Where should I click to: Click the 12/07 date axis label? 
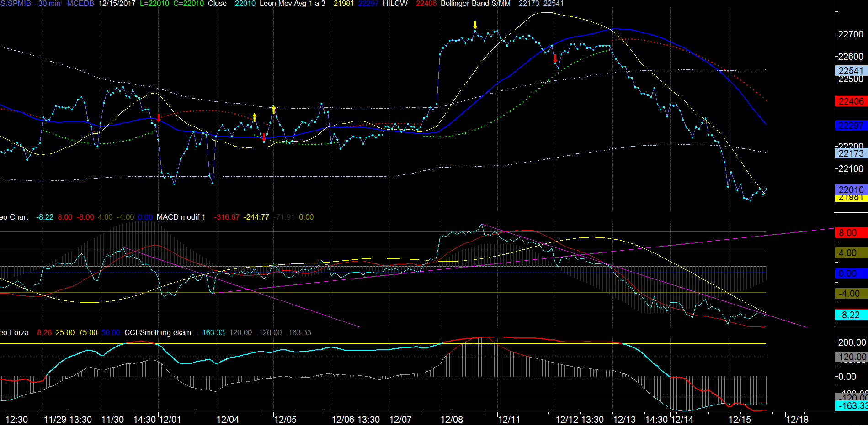pyautogui.click(x=400, y=420)
